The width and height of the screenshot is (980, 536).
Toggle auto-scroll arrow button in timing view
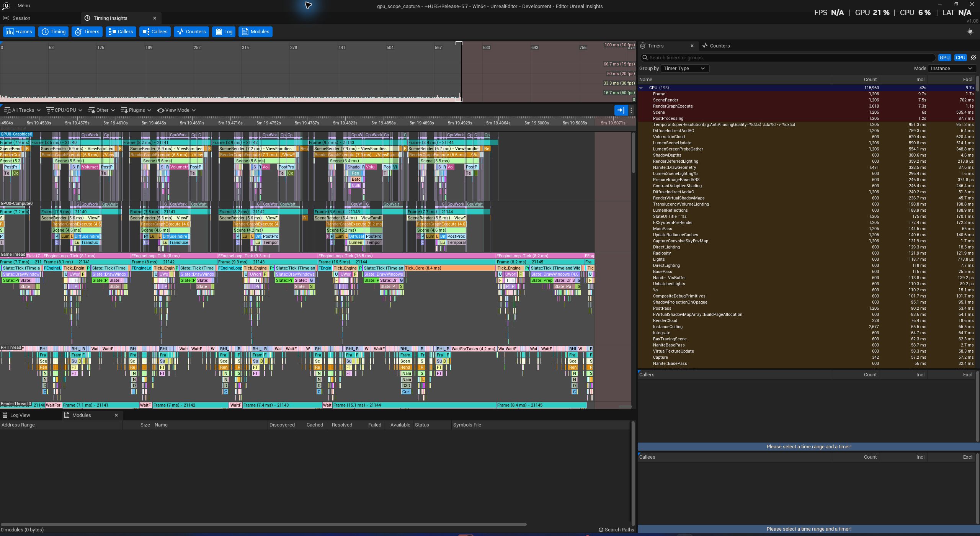621,110
